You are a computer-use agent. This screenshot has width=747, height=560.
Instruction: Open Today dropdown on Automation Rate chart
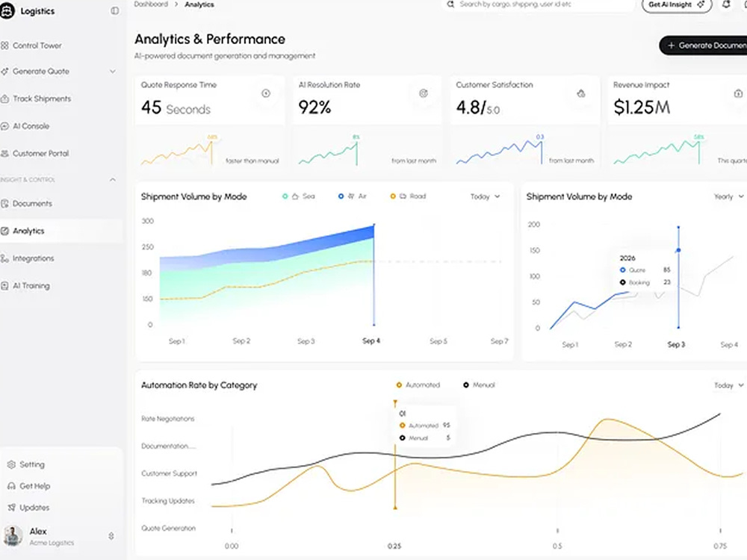click(x=728, y=385)
